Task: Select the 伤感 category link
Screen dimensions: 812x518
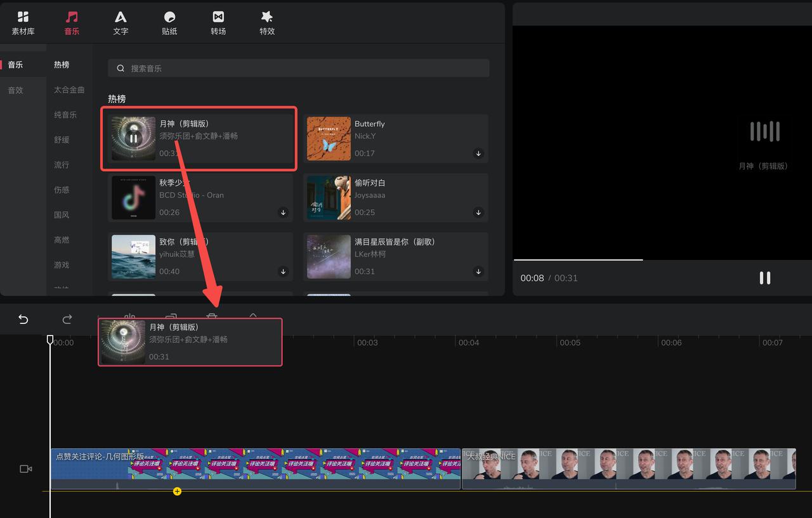Action: pyautogui.click(x=60, y=190)
